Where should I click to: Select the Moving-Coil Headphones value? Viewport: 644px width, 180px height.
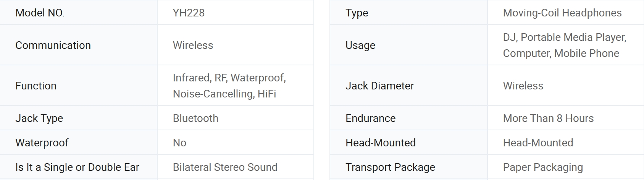point(562,13)
